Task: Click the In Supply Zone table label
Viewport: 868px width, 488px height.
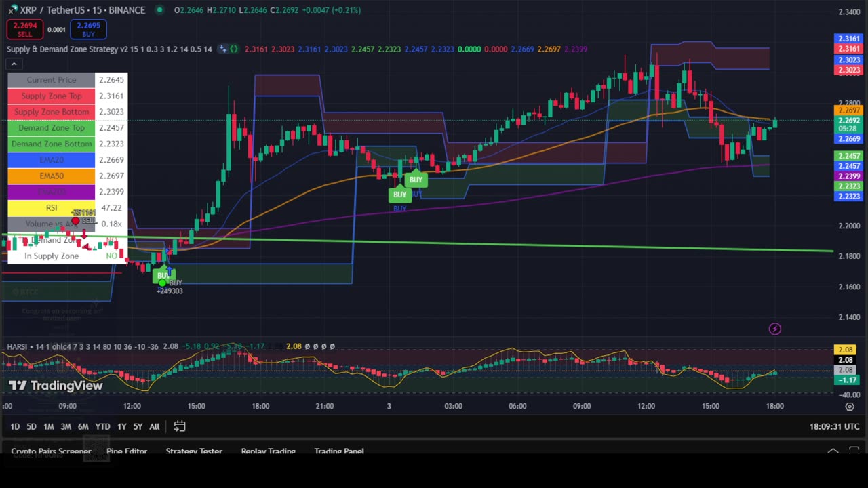Action: [x=52, y=256]
